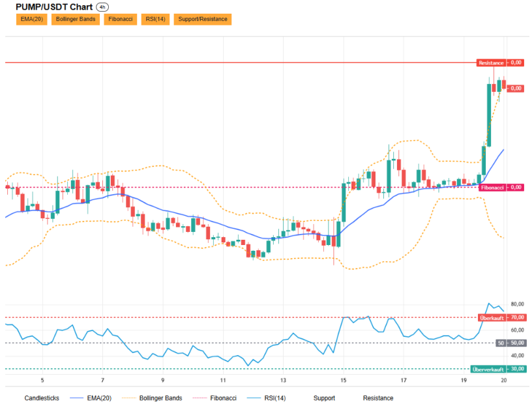
Task: Toggle the orange Bollinger Bands indicator button
Action: (76, 20)
